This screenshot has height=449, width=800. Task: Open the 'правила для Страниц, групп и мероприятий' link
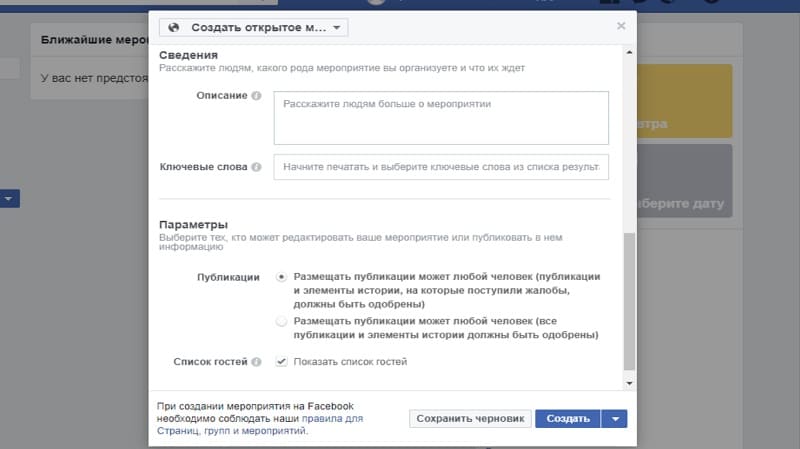point(260,425)
